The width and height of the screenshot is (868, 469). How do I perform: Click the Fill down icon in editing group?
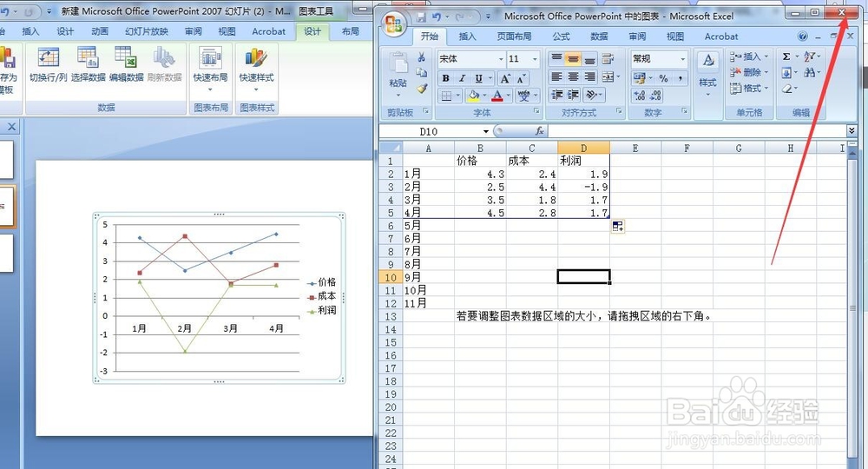pos(786,73)
